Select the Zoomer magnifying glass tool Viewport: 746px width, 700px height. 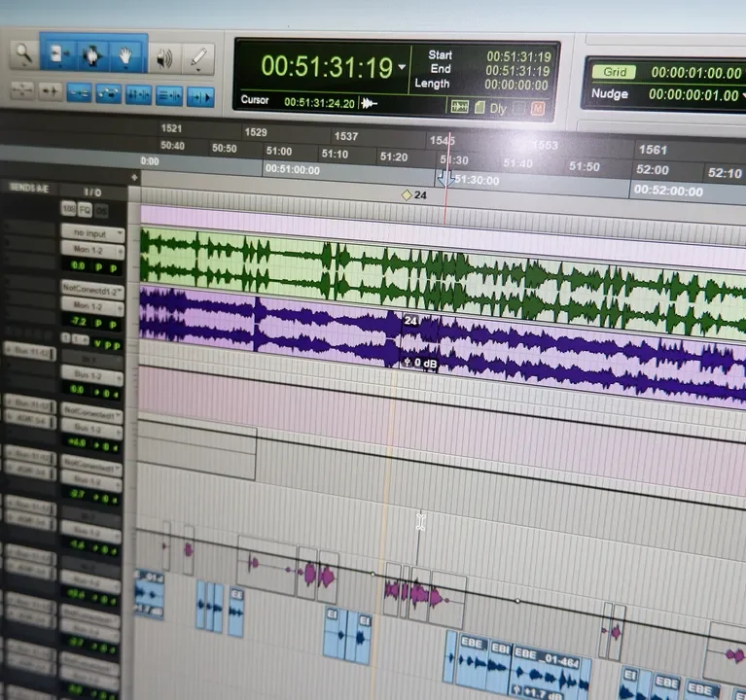pos(22,56)
